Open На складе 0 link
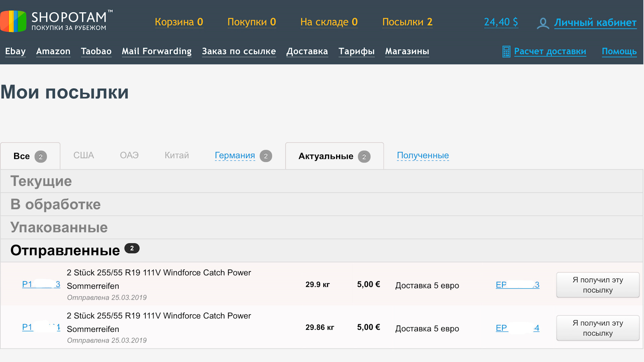This screenshot has height=362, width=644. [x=329, y=22]
